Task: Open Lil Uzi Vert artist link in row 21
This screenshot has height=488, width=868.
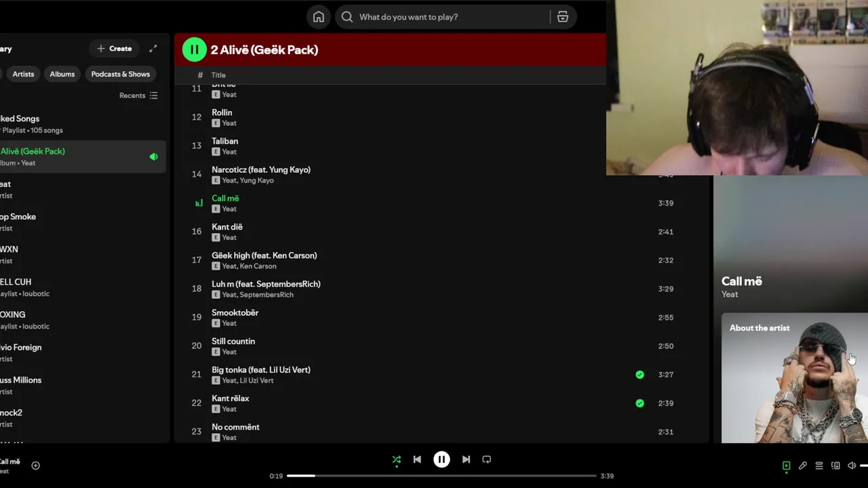Action: click(x=257, y=380)
